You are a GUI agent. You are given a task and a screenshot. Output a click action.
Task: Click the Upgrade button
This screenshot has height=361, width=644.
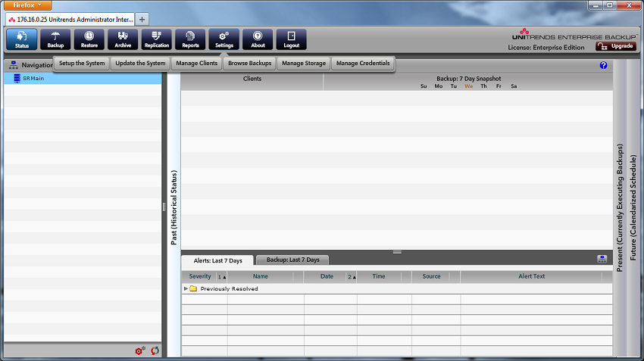(616, 46)
